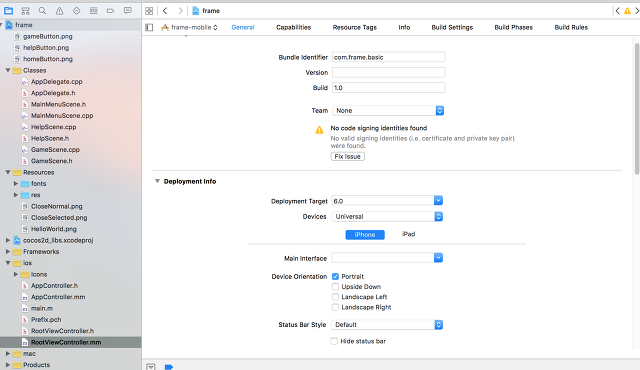Open the Test navigator diamond icon

(x=76, y=11)
